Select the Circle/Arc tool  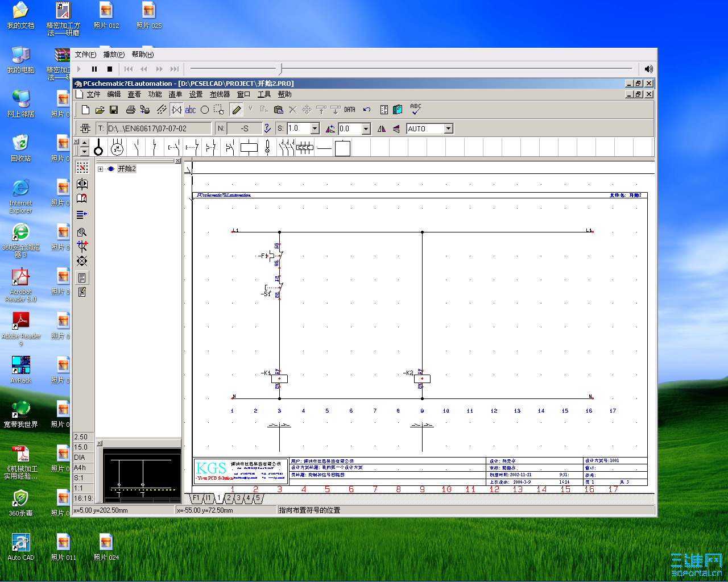(205, 110)
